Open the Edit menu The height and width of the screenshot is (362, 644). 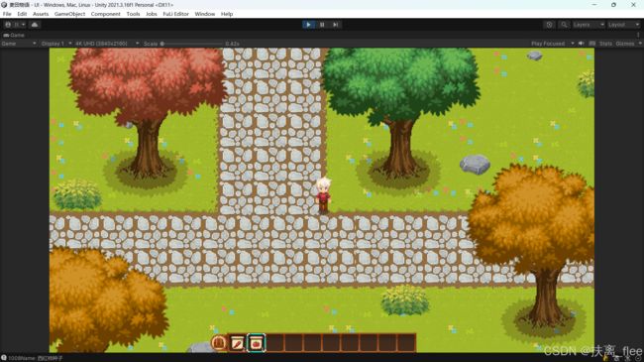(22, 14)
